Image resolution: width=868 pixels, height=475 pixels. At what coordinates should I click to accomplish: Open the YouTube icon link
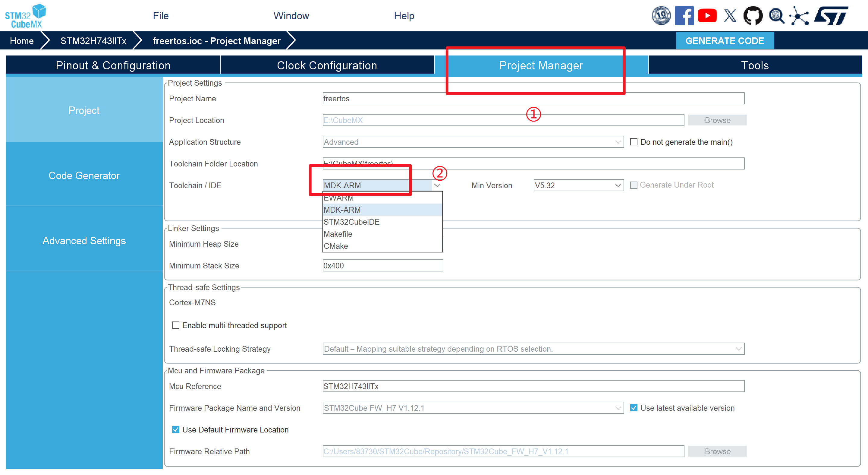(707, 15)
